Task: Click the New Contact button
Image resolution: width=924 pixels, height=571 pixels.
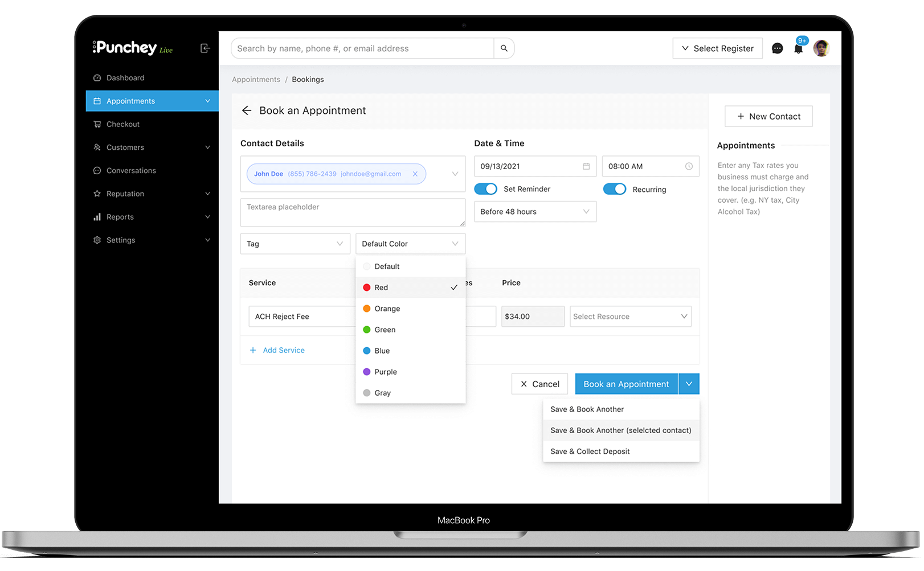Action: pos(768,116)
